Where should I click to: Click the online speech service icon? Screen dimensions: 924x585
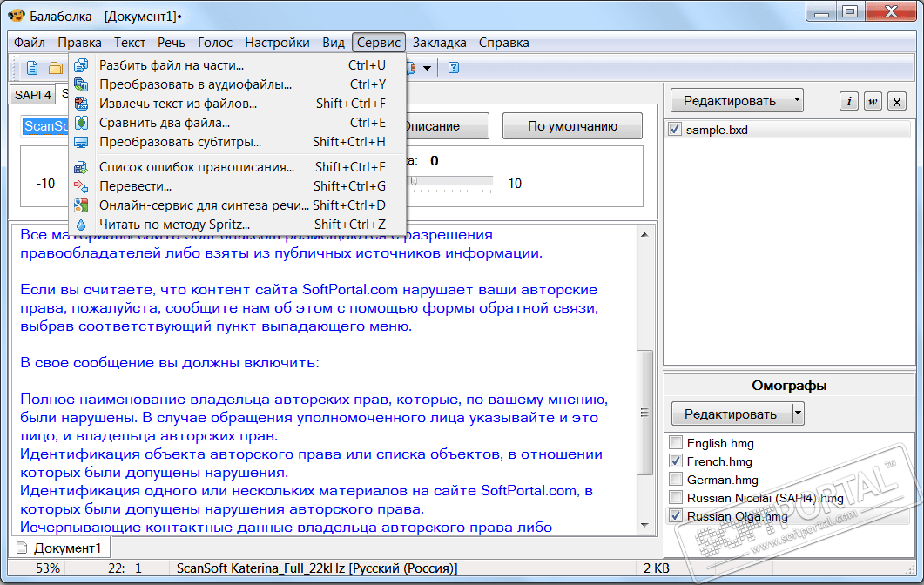tap(81, 205)
